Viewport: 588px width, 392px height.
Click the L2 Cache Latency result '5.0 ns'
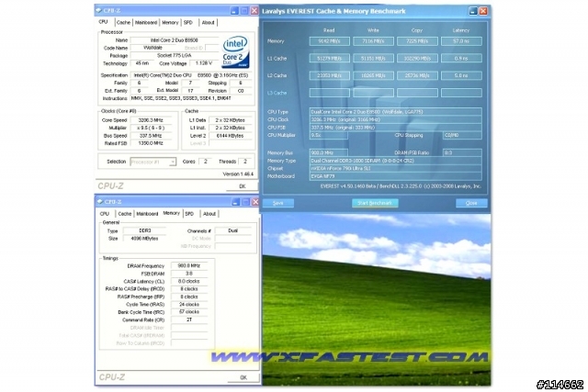point(461,75)
